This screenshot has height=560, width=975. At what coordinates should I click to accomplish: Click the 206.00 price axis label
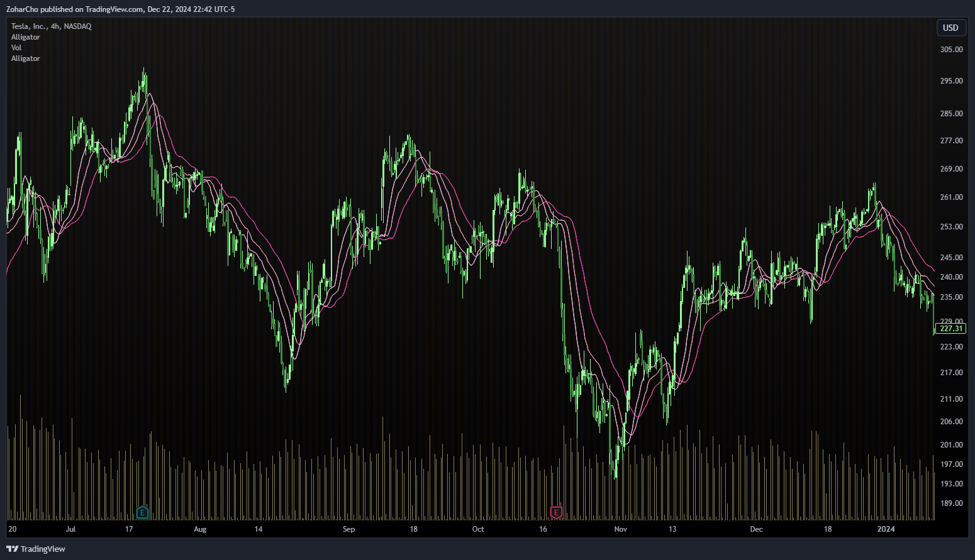[951, 422]
